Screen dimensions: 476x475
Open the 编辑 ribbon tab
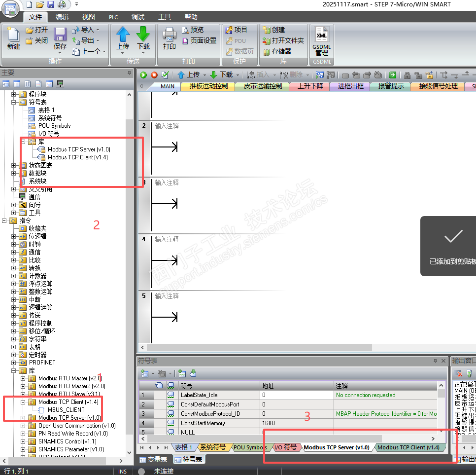[x=62, y=17]
